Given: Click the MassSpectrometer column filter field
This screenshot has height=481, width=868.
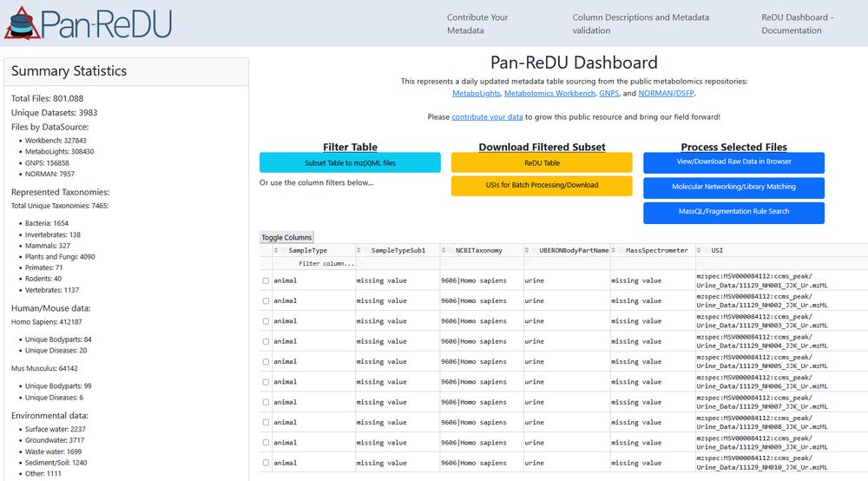Looking at the screenshot, I should 652,263.
